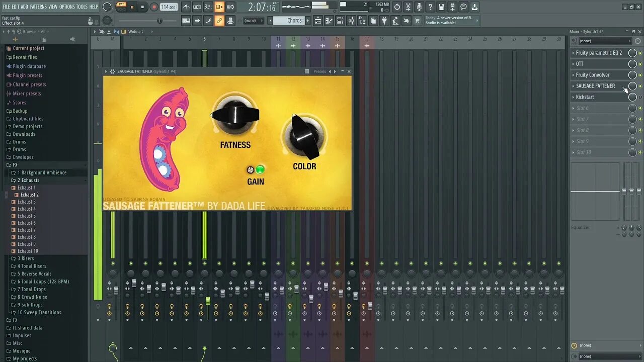Click the tempo field showing 114.000
The height and width of the screenshot is (362, 644).
click(x=169, y=7)
